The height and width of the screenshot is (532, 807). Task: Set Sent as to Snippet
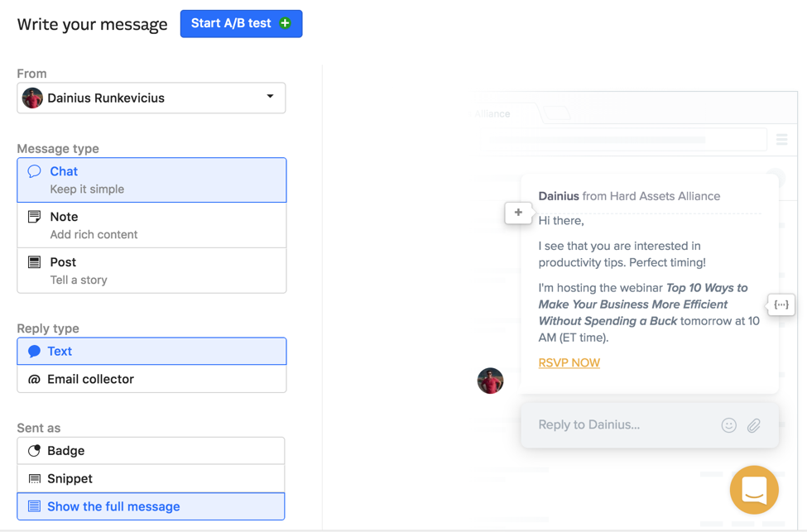(151, 478)
